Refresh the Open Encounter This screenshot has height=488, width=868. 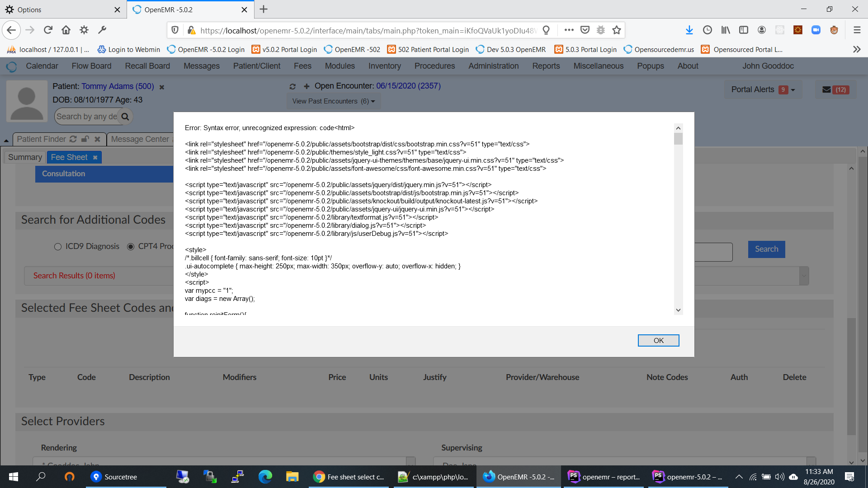click(x=292, y=86)
